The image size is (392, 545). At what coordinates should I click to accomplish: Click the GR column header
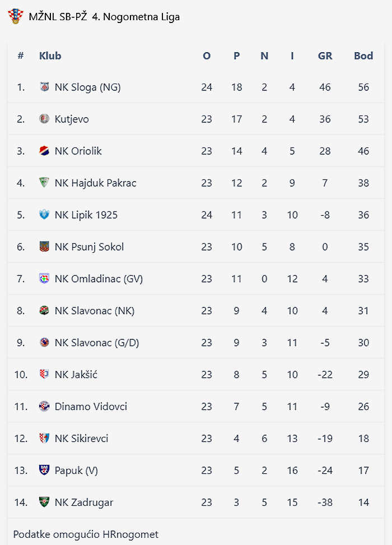click(325, 56)
